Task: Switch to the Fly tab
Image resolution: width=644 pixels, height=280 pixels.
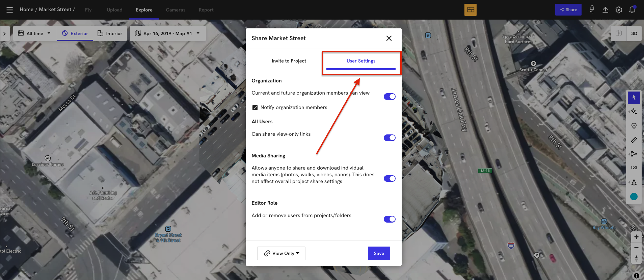Action: tap(88, 10)
